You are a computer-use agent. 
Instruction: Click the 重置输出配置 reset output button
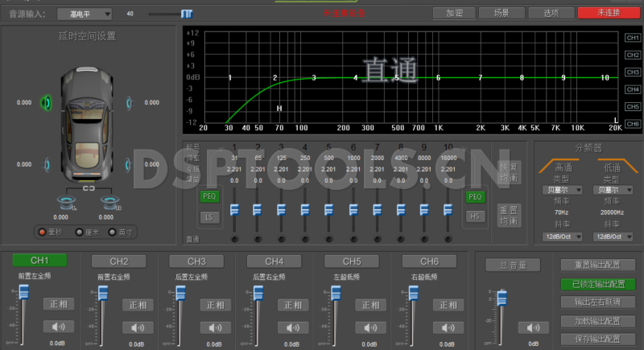click(597, 265)
